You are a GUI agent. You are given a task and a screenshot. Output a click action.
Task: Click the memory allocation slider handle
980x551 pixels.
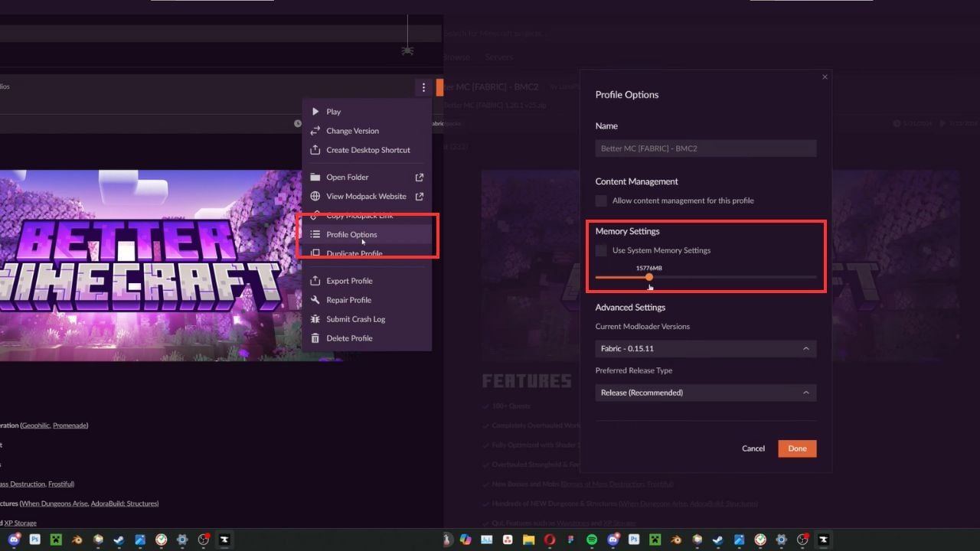(649, 277)
